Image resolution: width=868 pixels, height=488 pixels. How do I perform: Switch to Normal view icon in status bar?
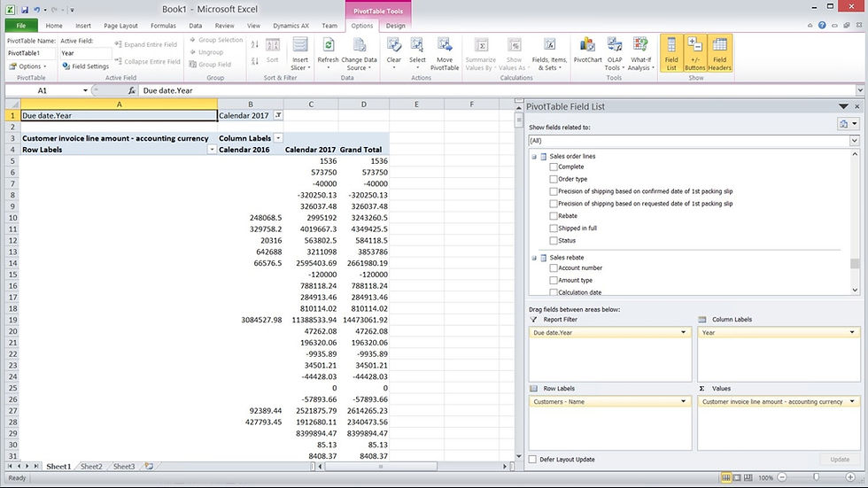[725, 477]
